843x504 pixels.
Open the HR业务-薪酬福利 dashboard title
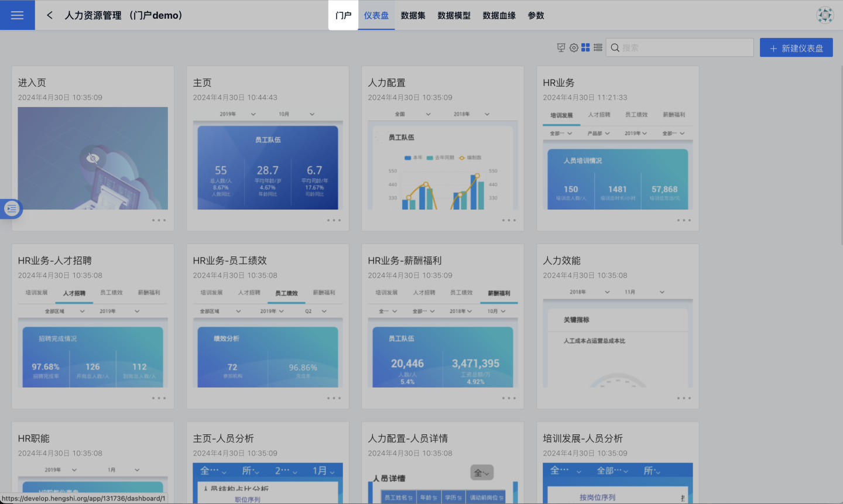click(405, 260)
